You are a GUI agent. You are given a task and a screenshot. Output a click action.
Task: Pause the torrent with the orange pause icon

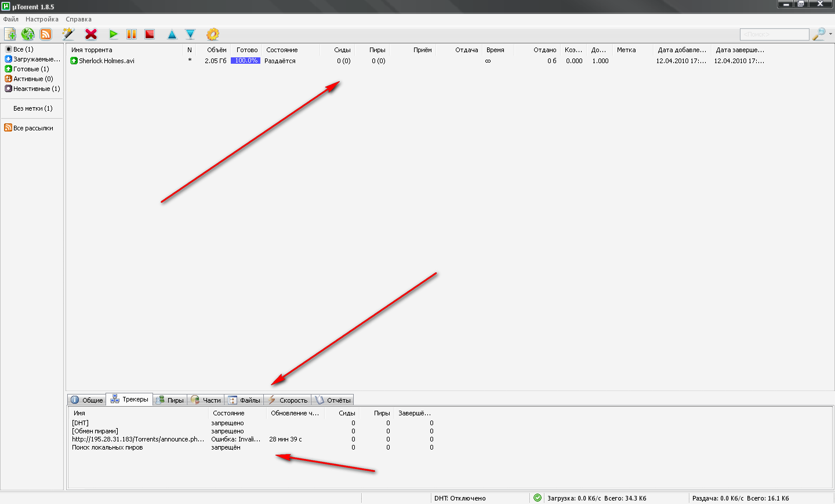(x=132, y=34)
